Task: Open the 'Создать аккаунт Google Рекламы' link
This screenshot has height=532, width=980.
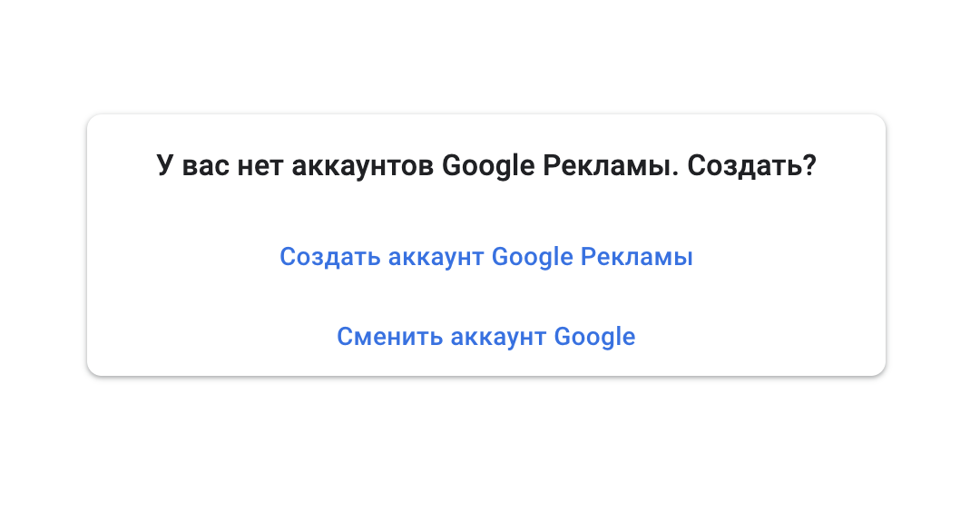Action: [486, 257]
